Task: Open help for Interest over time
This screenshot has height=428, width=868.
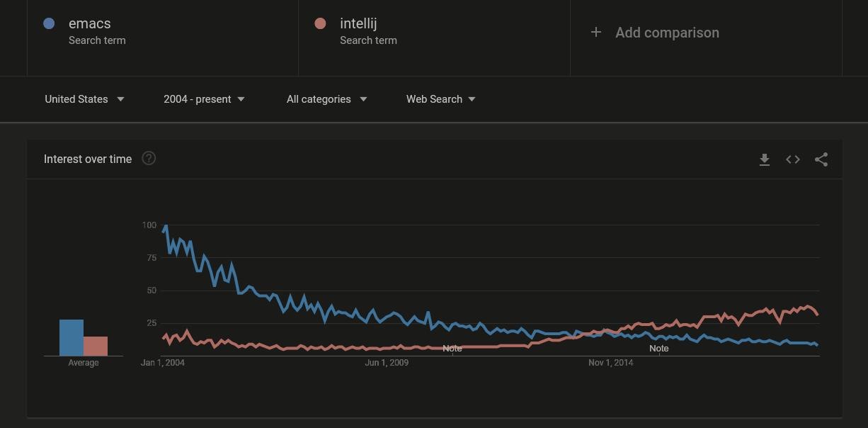Action: [149, 158]
